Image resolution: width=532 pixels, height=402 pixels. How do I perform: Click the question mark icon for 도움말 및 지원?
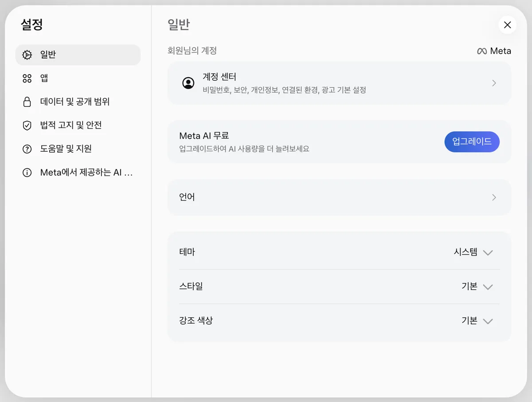pos(27,149)
